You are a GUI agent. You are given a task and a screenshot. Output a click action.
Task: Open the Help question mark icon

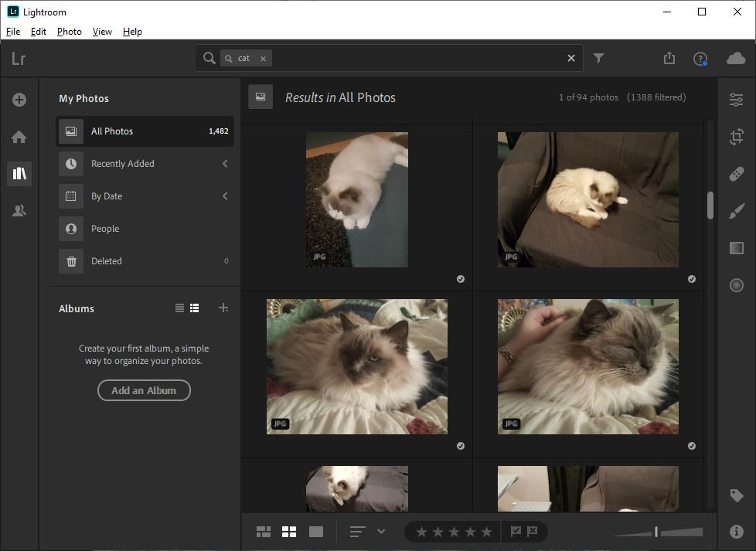click(x=700, y=59)
